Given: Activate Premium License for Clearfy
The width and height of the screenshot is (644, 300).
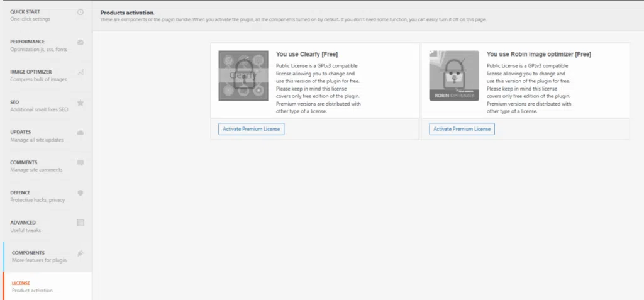Looking at the screenshot, I should click(252, 129).
